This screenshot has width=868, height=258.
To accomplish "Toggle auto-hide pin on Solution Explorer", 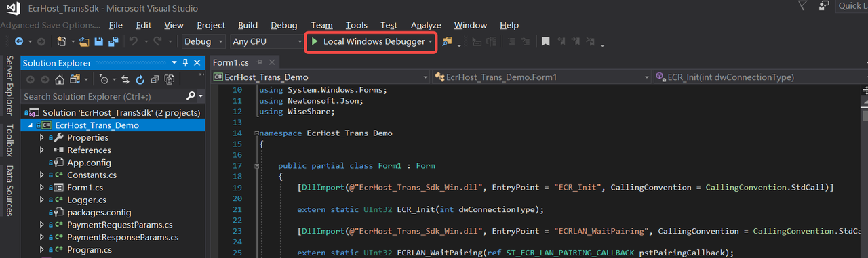I will click(185, 63).
